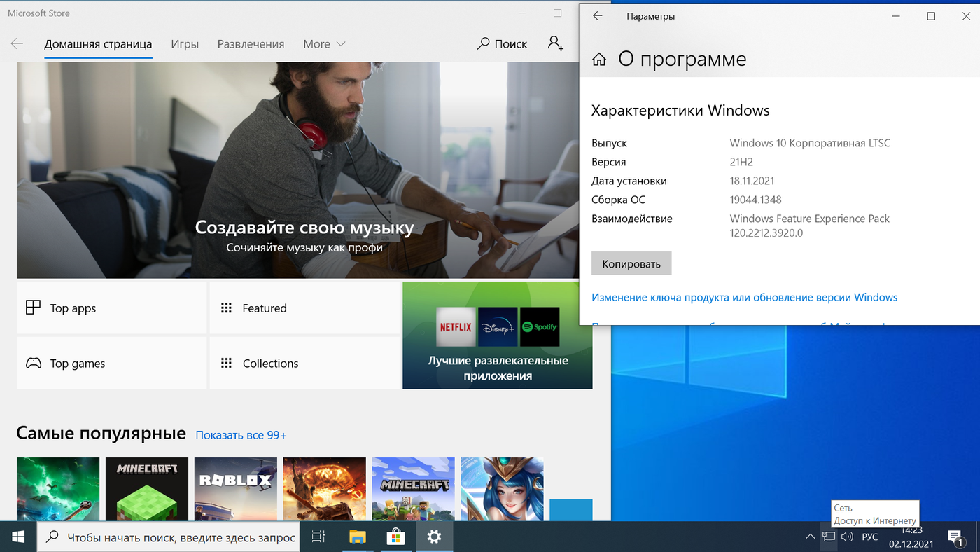The image size is (980, 552).
Task: Click Показать все 99+ link
Action: click(241, 435)
